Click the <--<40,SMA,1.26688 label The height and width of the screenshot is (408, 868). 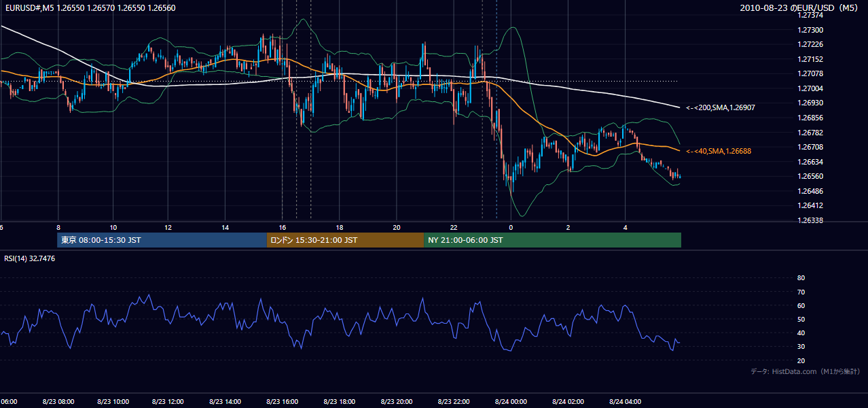719,151
